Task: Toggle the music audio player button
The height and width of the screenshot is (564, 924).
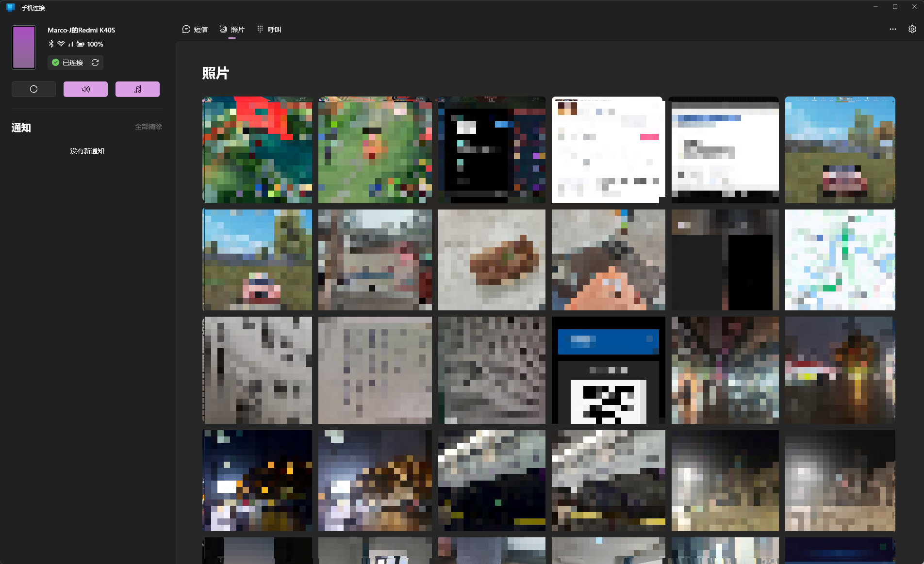Action: [137, 89]
